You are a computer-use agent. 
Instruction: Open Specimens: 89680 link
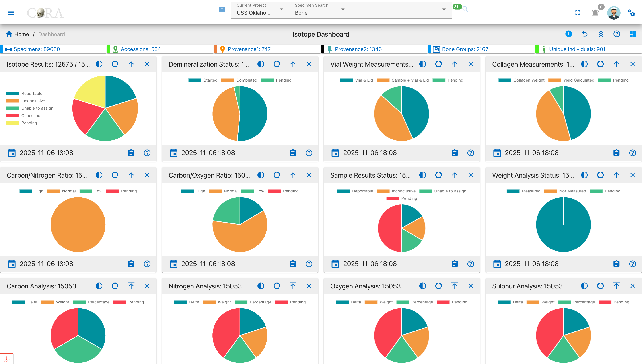pos(37,49)
